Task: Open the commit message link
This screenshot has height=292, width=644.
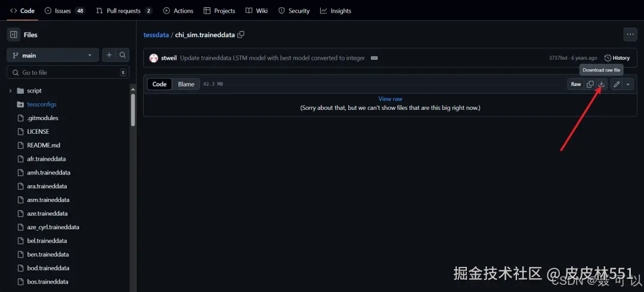Action: pos(273,58)
